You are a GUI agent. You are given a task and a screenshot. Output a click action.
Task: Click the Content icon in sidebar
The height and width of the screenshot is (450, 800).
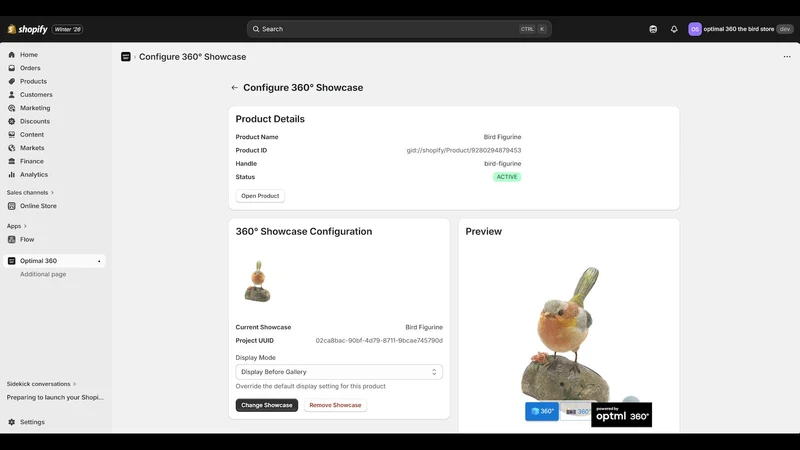pos(12,134)
